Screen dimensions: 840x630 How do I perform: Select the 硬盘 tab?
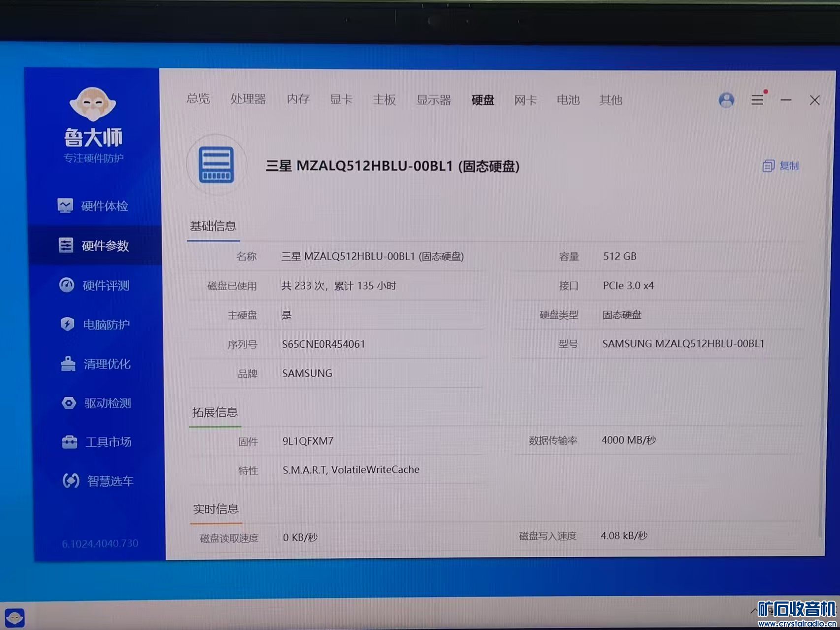point(483,100)
